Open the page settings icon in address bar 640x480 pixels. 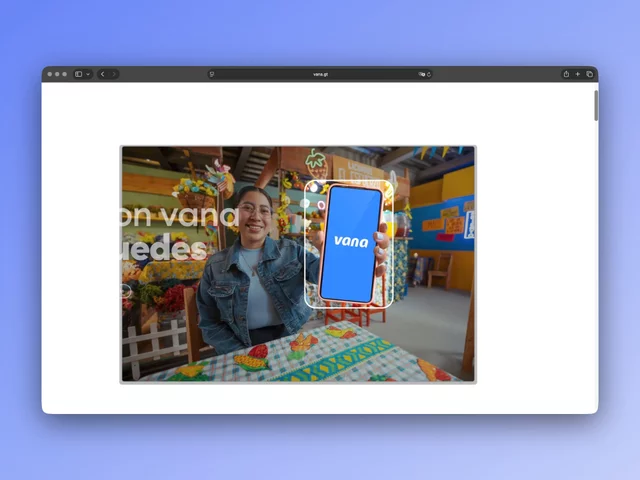click(211, 74)
